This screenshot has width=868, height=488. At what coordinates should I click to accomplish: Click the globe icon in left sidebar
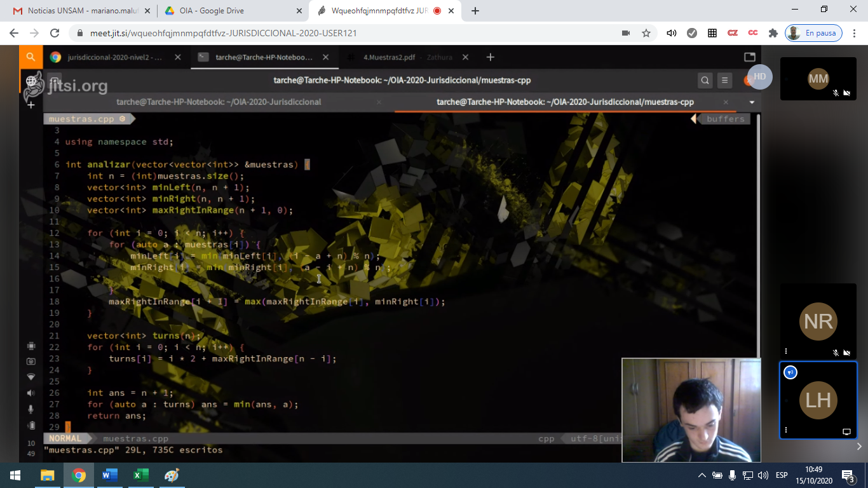tap(31, 81)
